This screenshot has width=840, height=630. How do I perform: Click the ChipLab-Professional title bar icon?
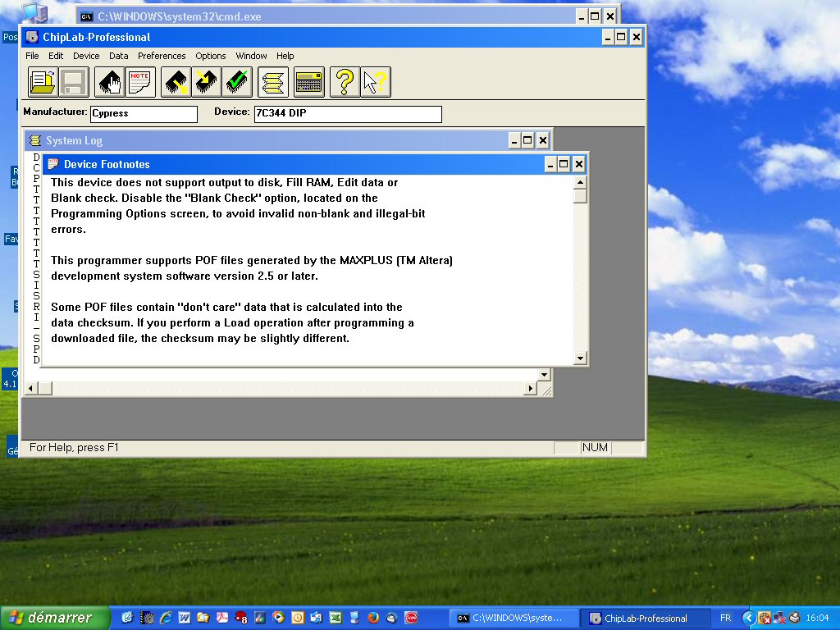[x=32, y=37]
